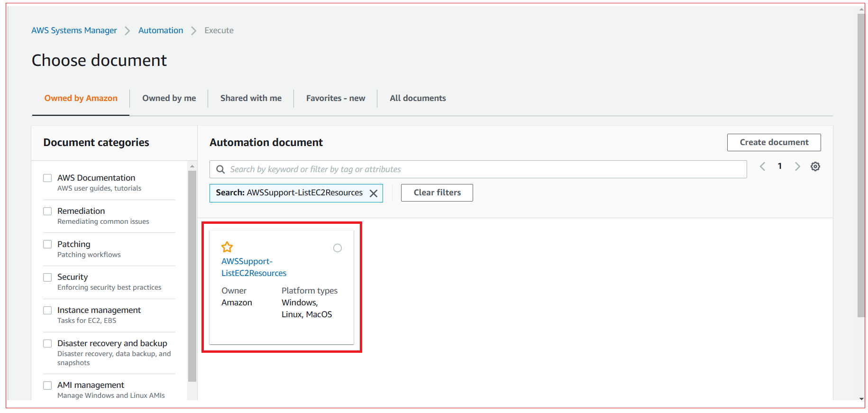Click 'Windows, Linux, MacOS' platform types text
The height and width of the screenshot is (413, 868).
pos(307,308)
